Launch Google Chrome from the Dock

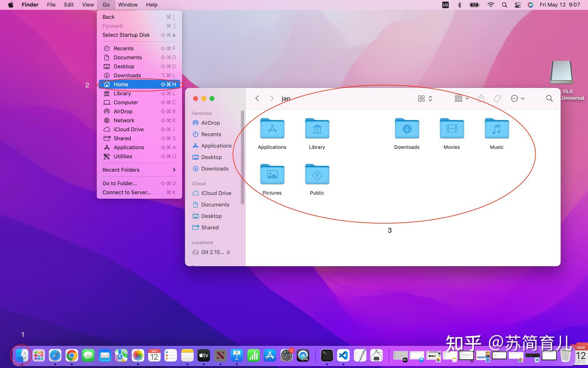click(72, 355)
